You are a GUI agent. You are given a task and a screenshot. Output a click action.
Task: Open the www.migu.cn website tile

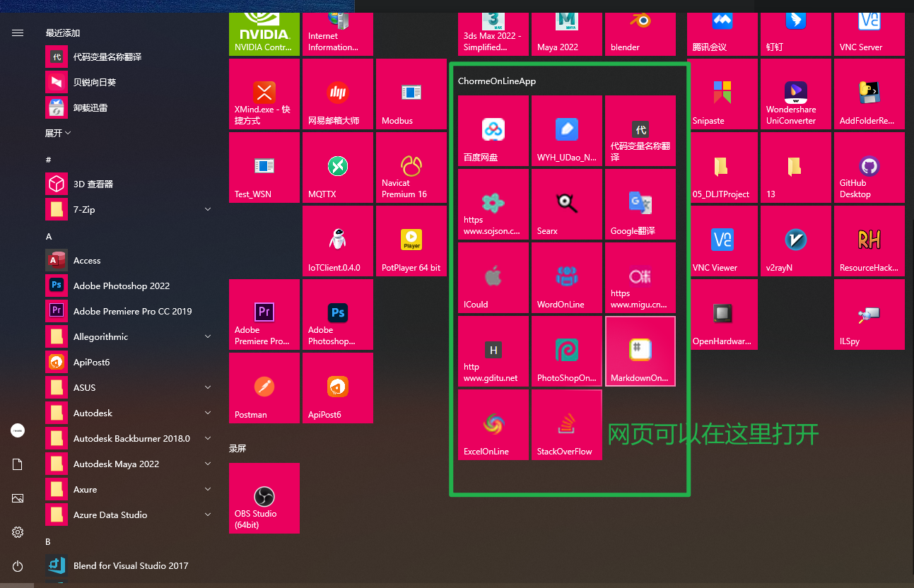640,278
